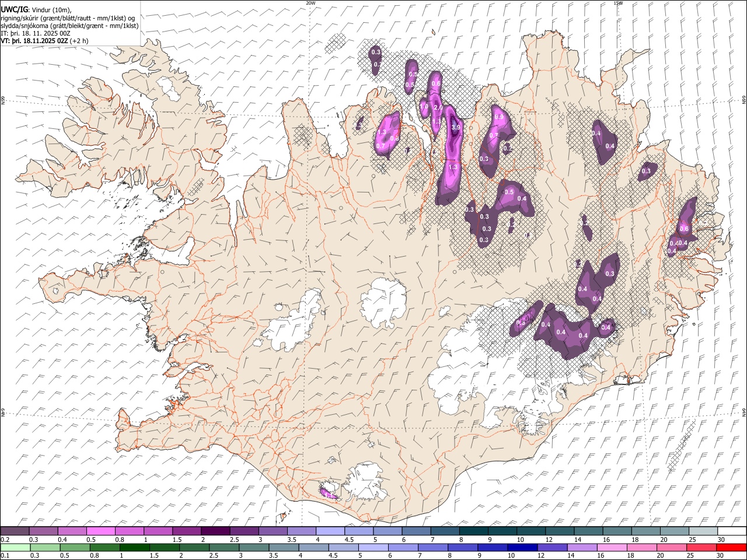Click the 15W longitude label

coord(618,3)
